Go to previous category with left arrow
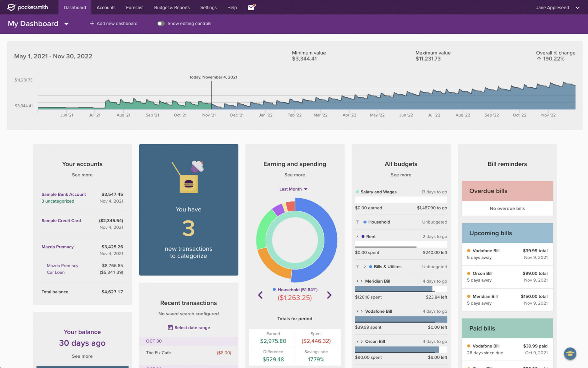Screen dimensions: 588x368 [260, 295]
